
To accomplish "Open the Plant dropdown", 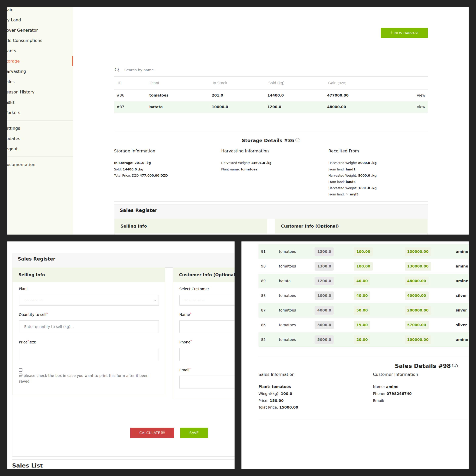I will (x=89, y=300).
